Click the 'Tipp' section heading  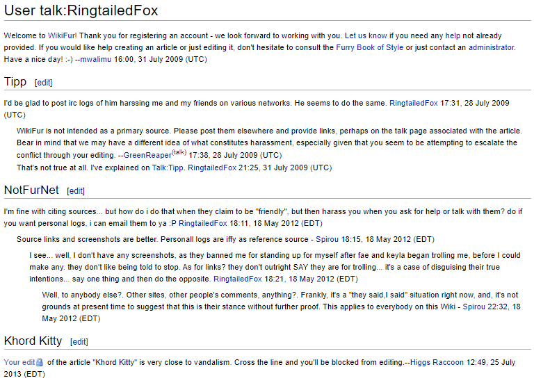15,82
